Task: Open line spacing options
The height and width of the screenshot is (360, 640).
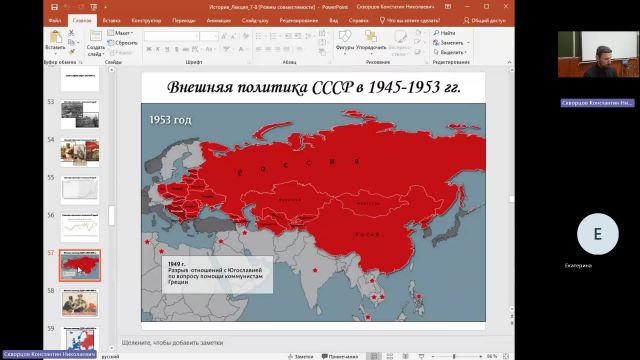Action: [309, 36]
